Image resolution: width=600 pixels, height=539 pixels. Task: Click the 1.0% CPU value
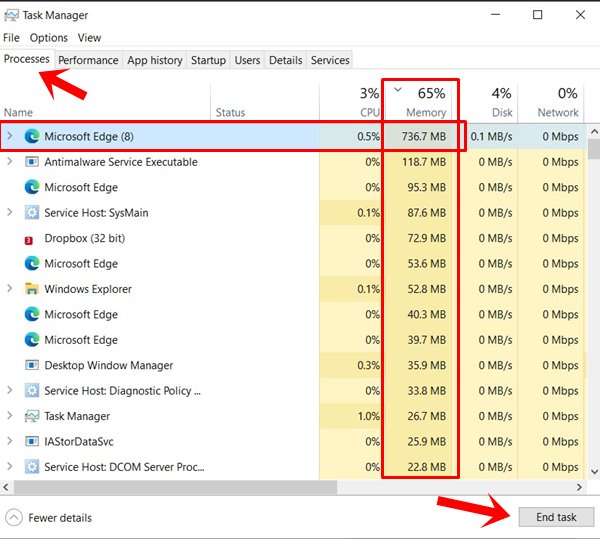pos(368,416)
